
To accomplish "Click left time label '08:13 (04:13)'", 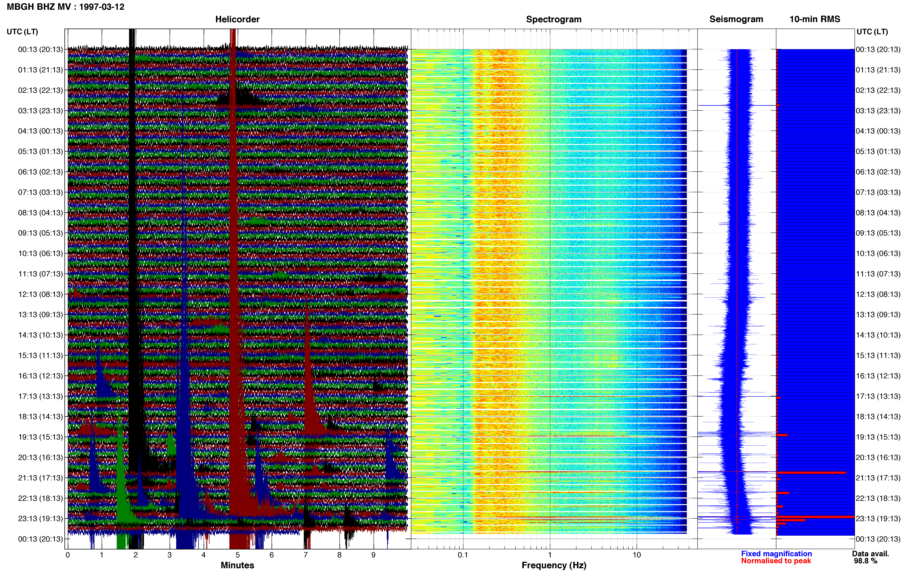I will coord(41,212).
